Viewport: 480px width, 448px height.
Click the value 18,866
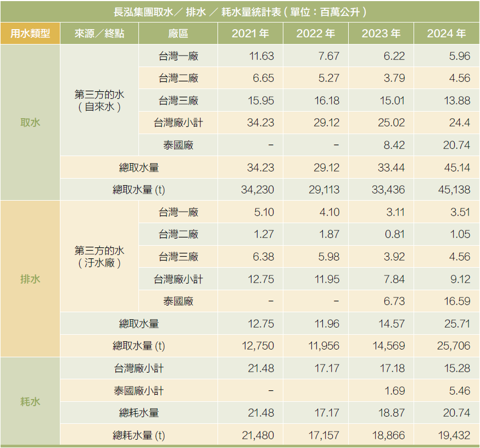388,435
